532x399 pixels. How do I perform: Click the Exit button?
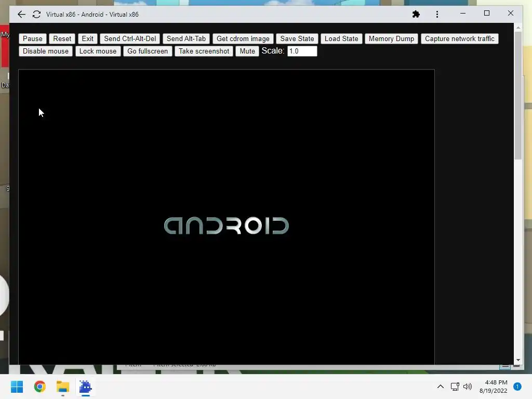click(x=87, y=38)
